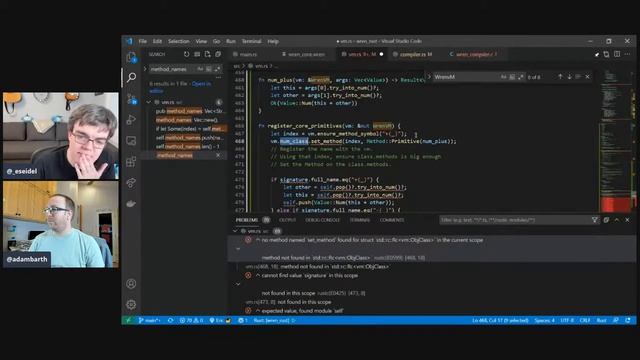This screenshot has width=640, height=360.
Task: Collapse vm.rs group in Problems
Action: pos(235,231)
